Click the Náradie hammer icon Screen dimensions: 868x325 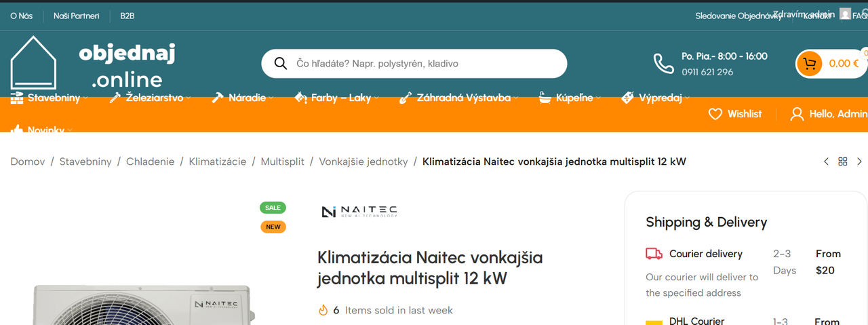coord(218,98)
